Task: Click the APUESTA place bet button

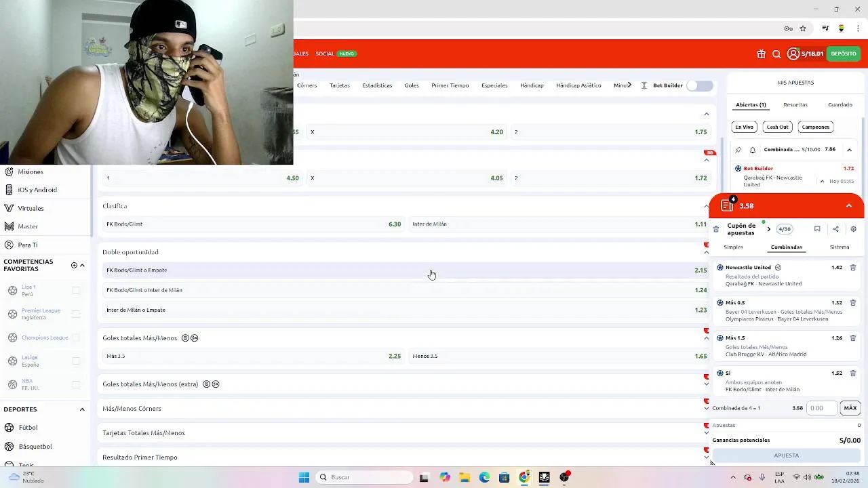Action: (x=787, y=455)
